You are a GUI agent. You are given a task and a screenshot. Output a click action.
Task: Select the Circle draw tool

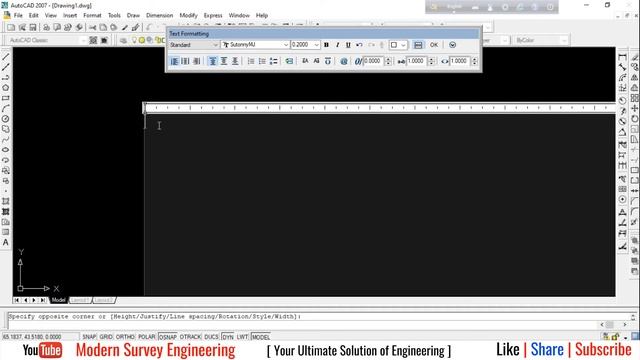pyautogui.click(x=6, y=119)
